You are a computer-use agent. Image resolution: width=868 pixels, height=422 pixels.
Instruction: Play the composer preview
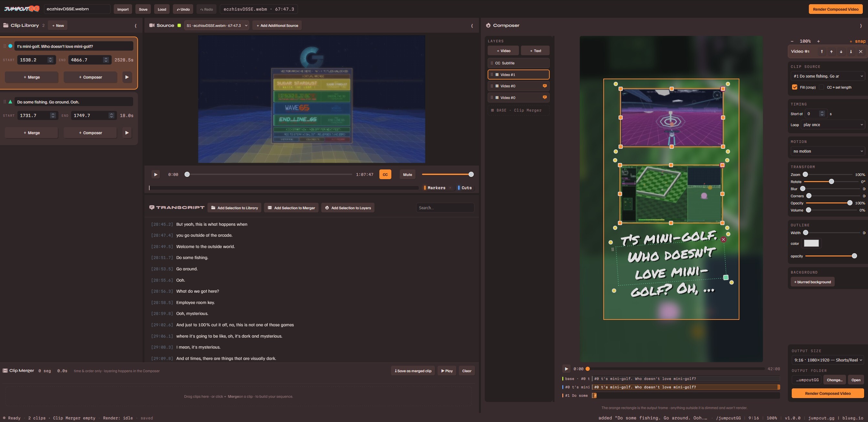pos(566,369)
